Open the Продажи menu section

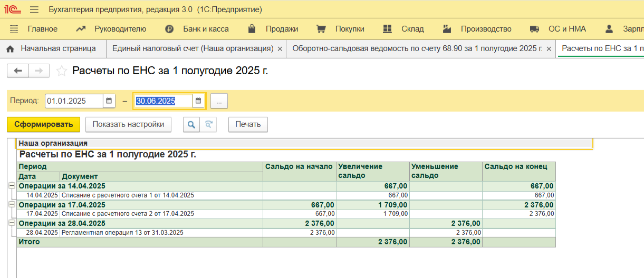[281, 29]
